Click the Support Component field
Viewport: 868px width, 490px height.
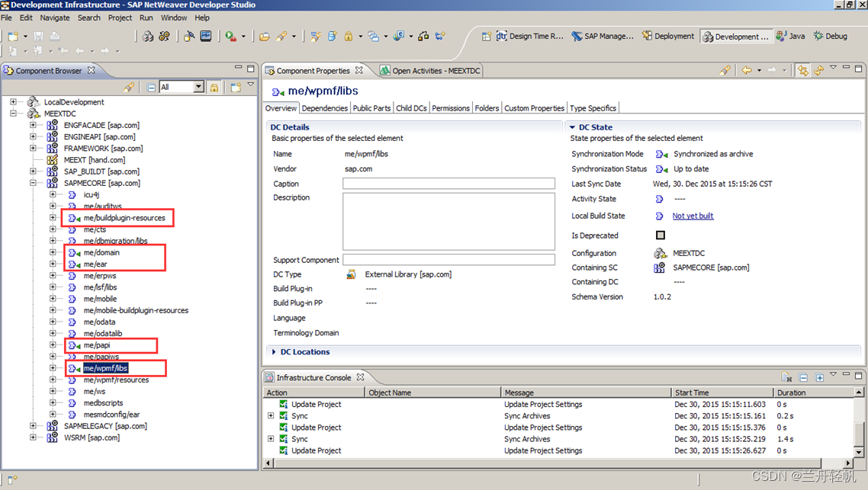pyautogui.click(x=448, y=260)
